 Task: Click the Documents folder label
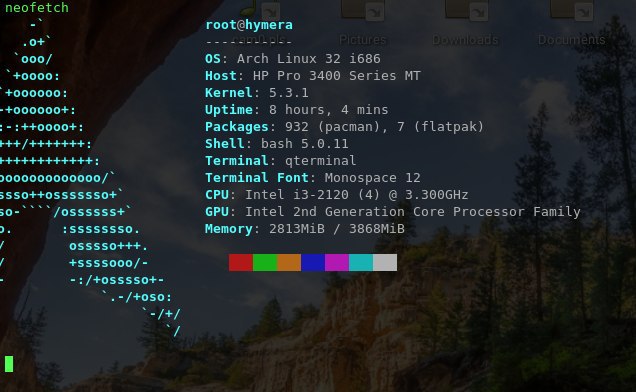pos(572,40)
